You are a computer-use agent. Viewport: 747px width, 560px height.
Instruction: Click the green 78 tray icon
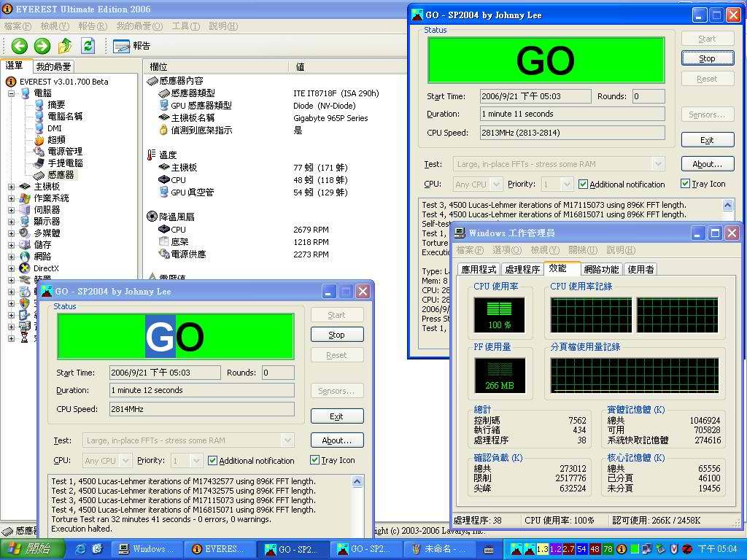pos(608,549)
